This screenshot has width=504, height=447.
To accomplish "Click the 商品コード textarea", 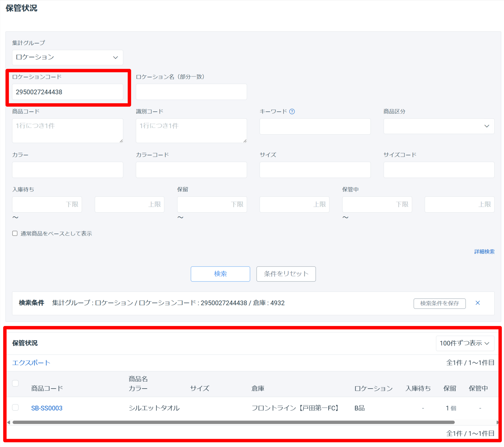I will pos(68,131).
